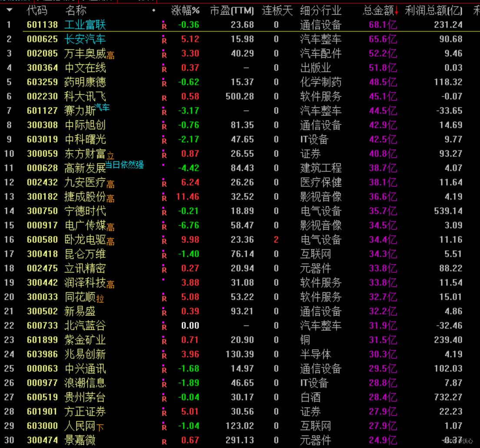Viewport: 480px width, 448px height.
Task: Click the R marker for 长安汽车
Action: click(164, 40)
